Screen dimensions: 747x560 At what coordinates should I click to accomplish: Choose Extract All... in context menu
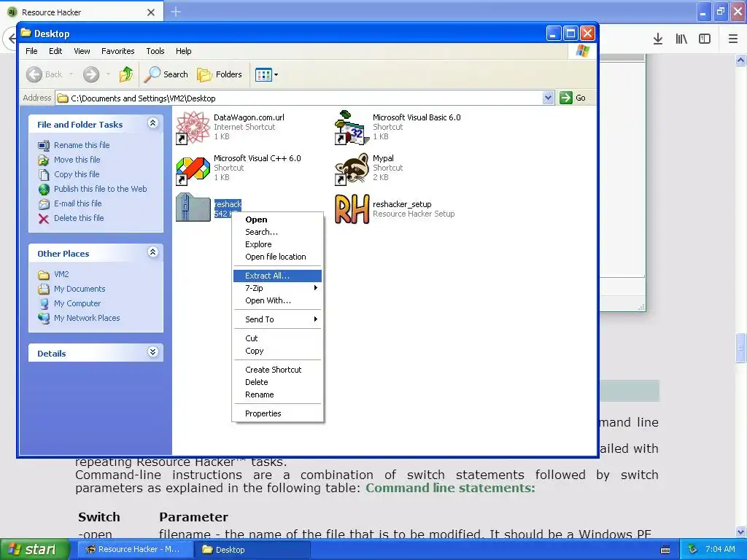(277, 276)
